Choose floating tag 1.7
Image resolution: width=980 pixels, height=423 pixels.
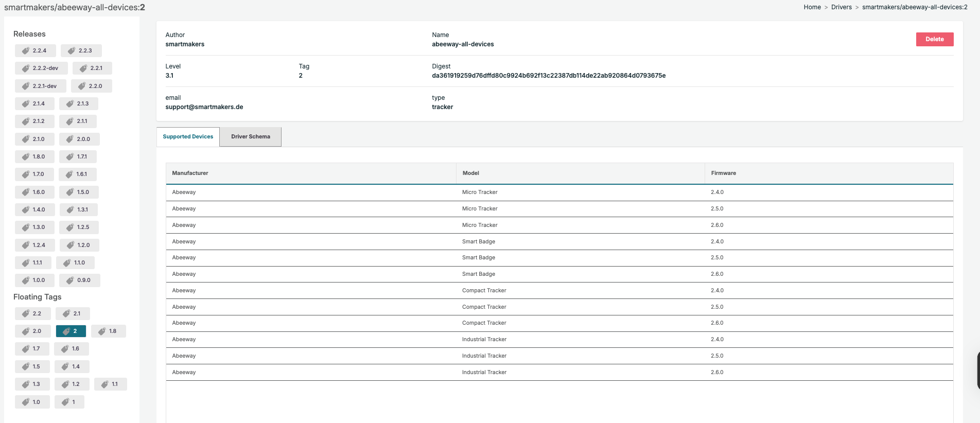32,348
